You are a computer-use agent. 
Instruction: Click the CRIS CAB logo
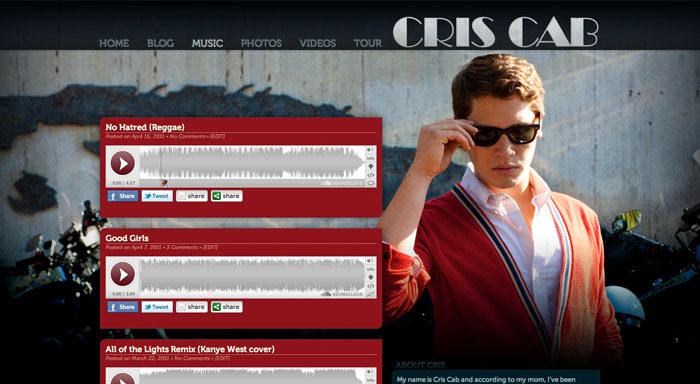pos(495,32)
